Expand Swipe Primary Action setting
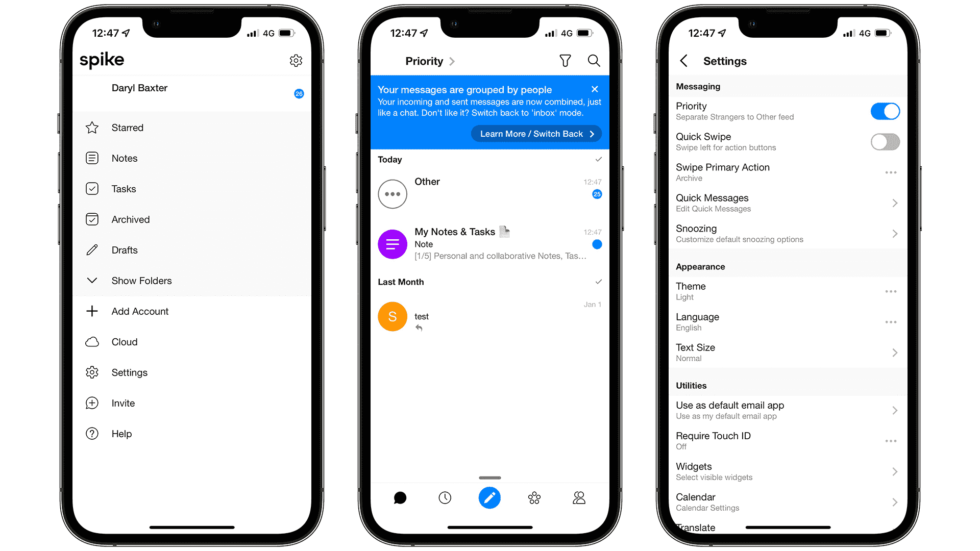The image size is (980, 551). pos(892,171)
